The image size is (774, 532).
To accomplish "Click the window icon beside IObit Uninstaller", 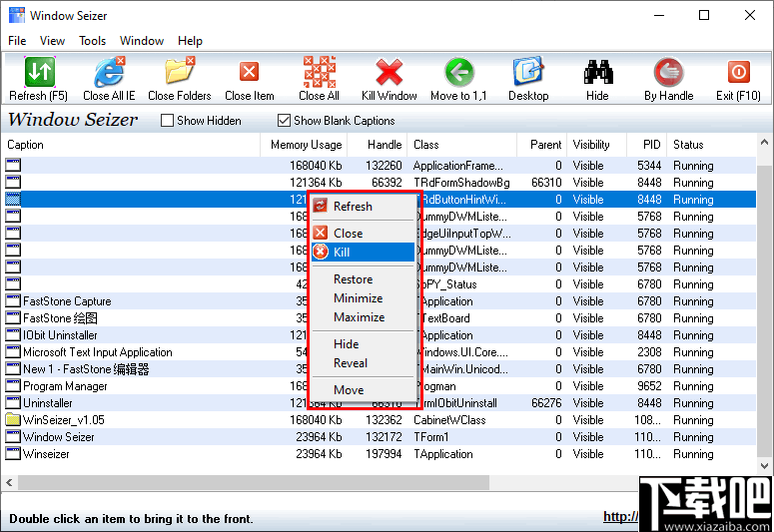I will pyautogui.click(x=13, y=335).
